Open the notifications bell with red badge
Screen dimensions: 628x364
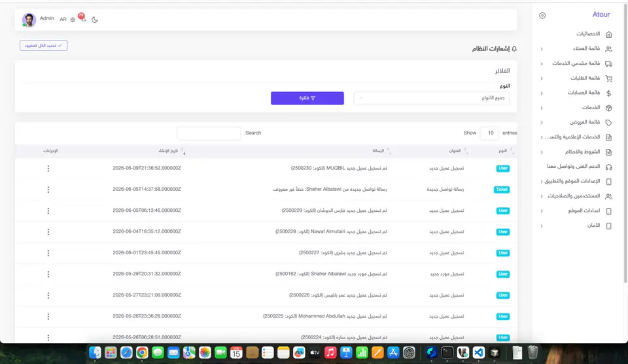click(x=82, y=18)
